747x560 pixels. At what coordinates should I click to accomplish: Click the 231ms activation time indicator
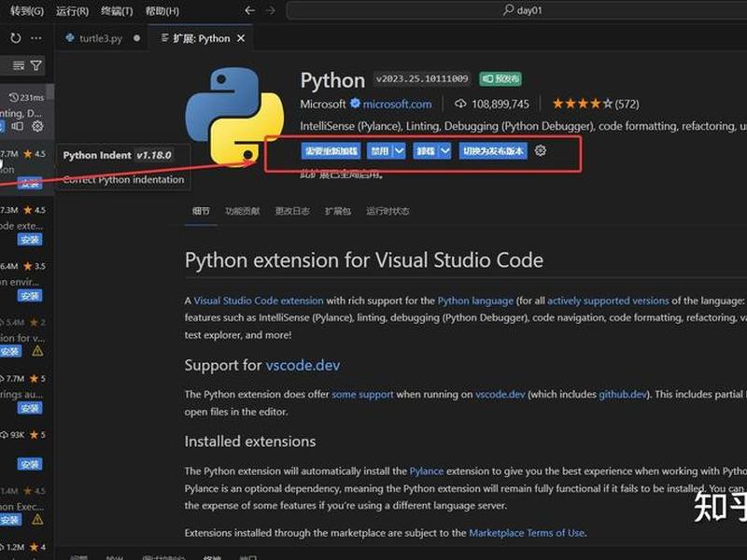[26, 97]
